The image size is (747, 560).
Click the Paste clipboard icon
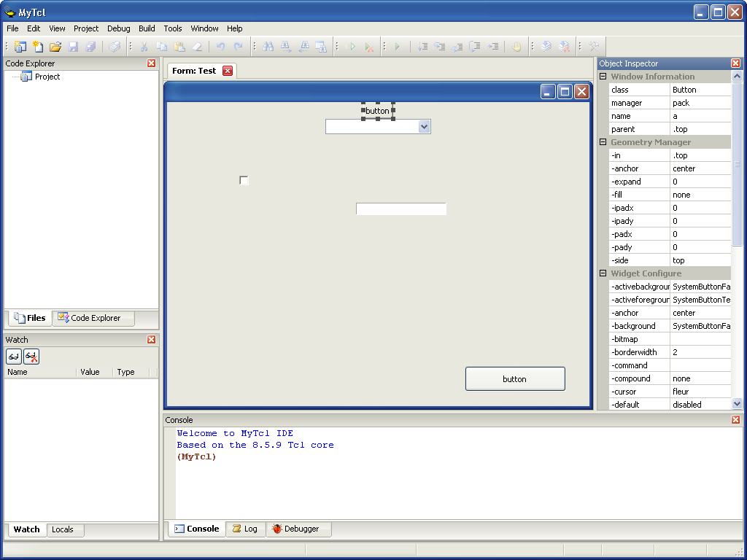tap(179, 47)
